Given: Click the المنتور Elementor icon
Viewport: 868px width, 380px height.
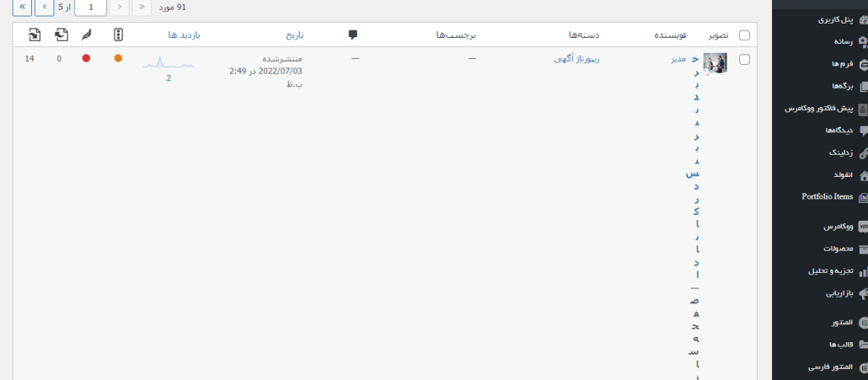Looking at the screenshot, I should (863, 323).
